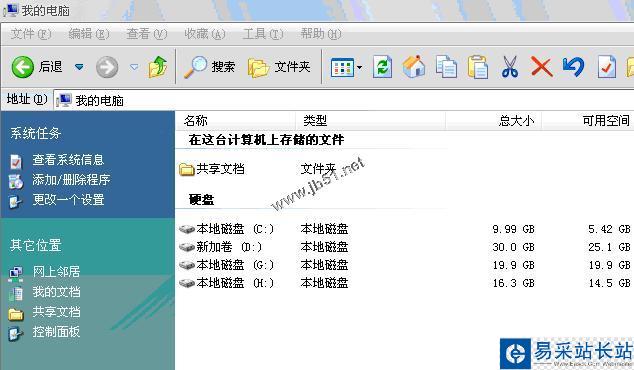The image size is (634, 370).
Task: Open the 帮助(H) menu
Action: click(x=321, y=34)
